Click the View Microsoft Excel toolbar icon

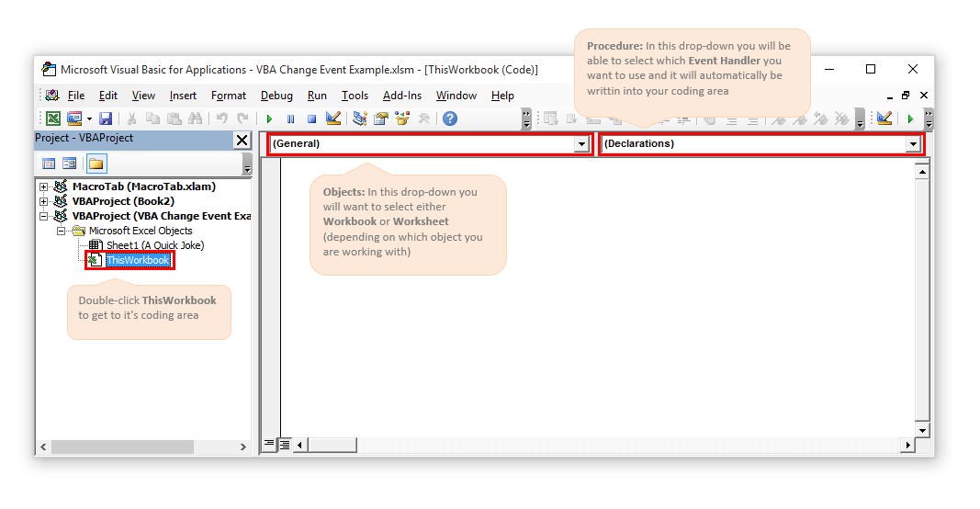(x=54, y=119)
